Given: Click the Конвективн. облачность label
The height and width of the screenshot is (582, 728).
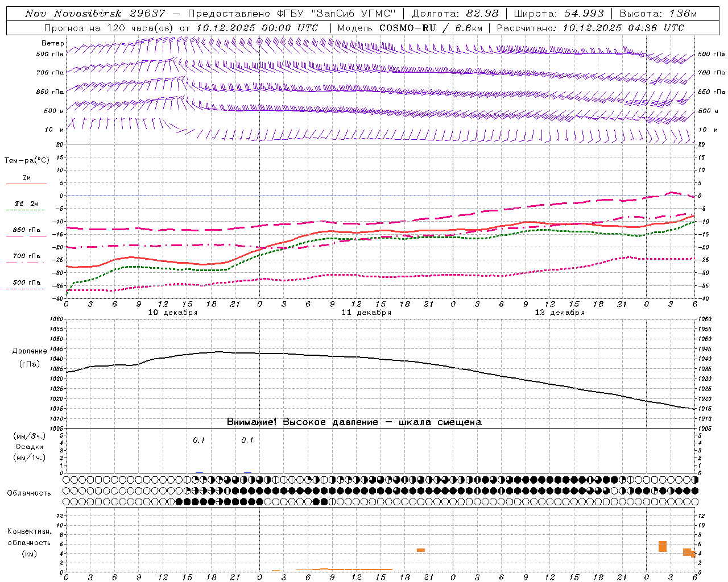Looking at the screenshot, I should coord(30,537).
